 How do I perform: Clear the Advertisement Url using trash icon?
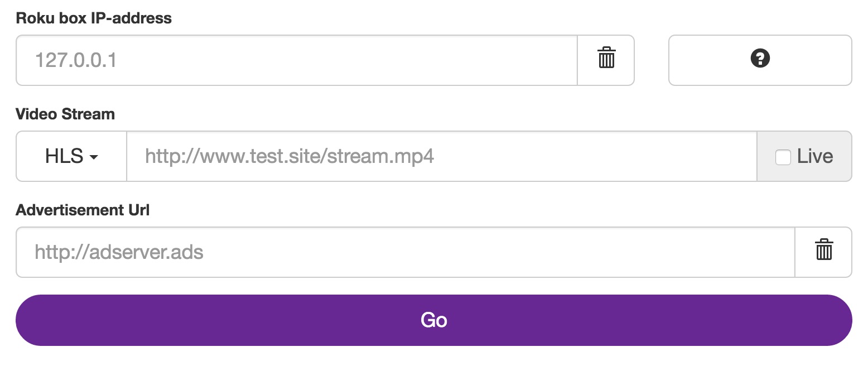point(824,252)
